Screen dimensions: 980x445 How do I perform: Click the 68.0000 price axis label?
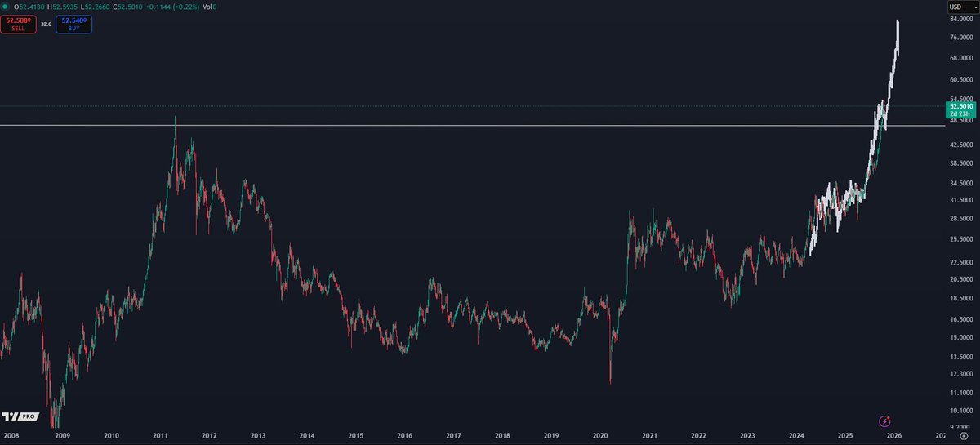(x=960, y=58)
